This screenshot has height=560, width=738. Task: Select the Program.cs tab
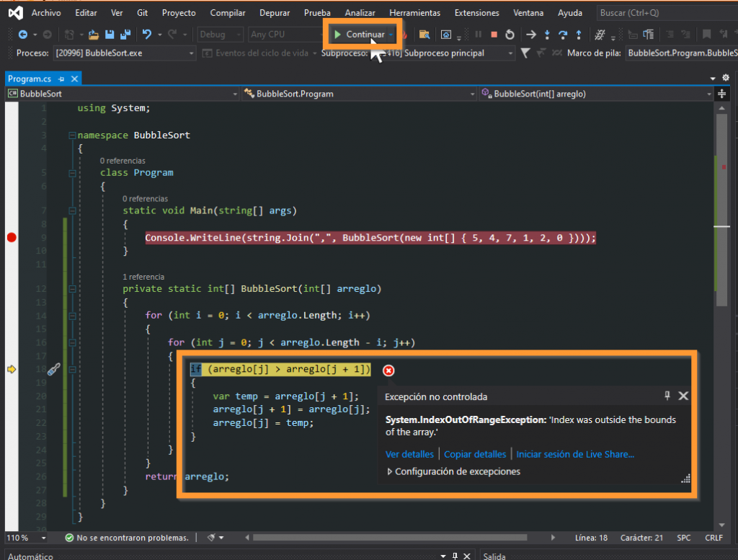tap(29, 79)
